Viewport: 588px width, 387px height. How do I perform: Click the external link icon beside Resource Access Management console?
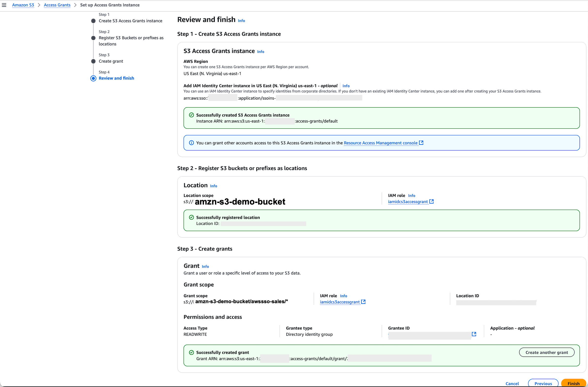[421, 143]
